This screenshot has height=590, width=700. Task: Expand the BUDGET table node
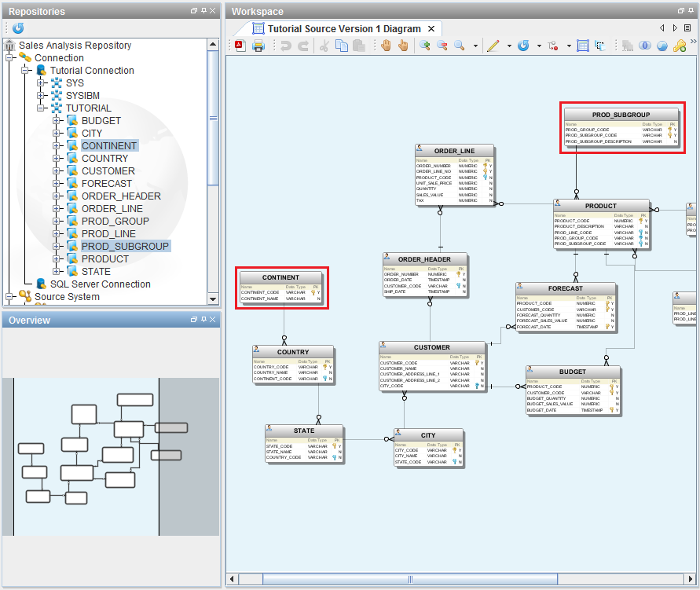click(57, 121)
